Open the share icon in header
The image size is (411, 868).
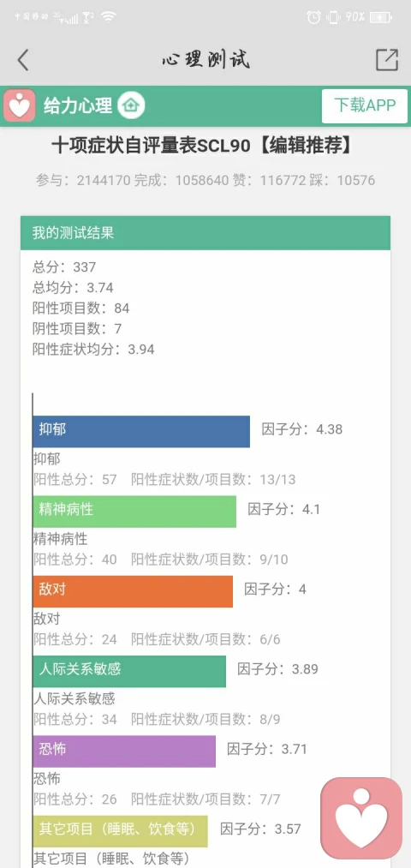tap(387, 60)
